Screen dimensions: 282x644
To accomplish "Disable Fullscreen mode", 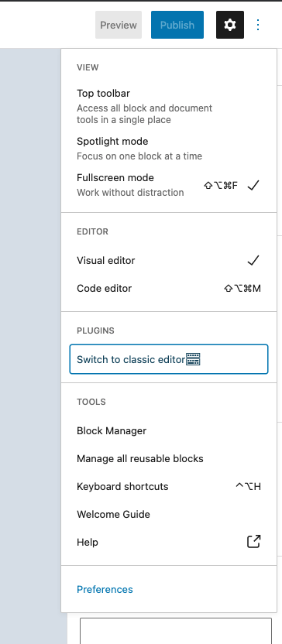I will click(169, 185).
